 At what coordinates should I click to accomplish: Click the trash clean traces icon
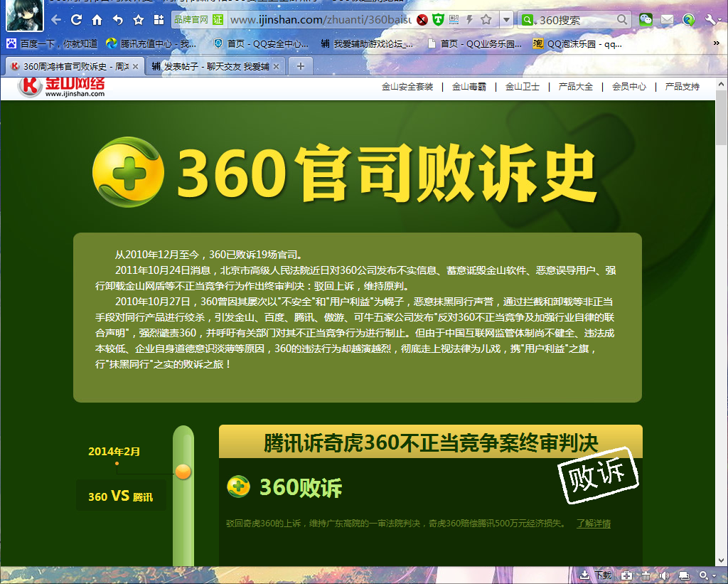pyautogui.click(x=646, y=575)
